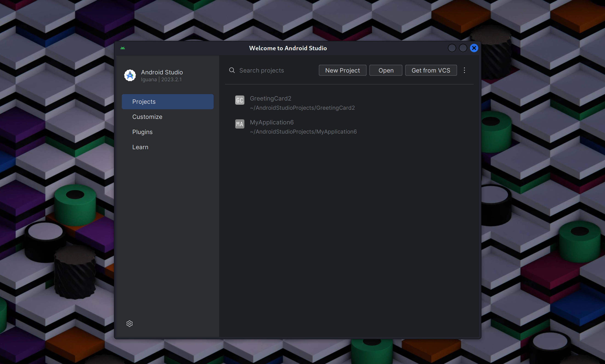
Task: Click the MA project icon
Action: click(240, 124)
